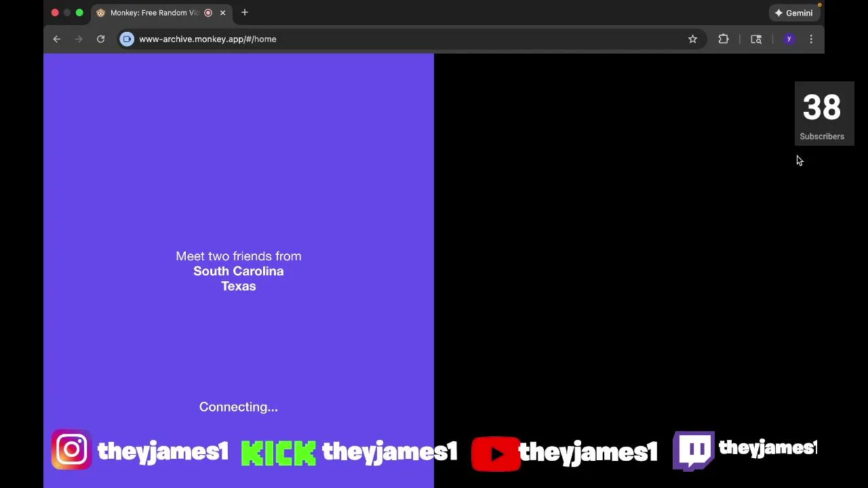Open the purple profile avatar
The image size is (868, 488).
point(789,39)
